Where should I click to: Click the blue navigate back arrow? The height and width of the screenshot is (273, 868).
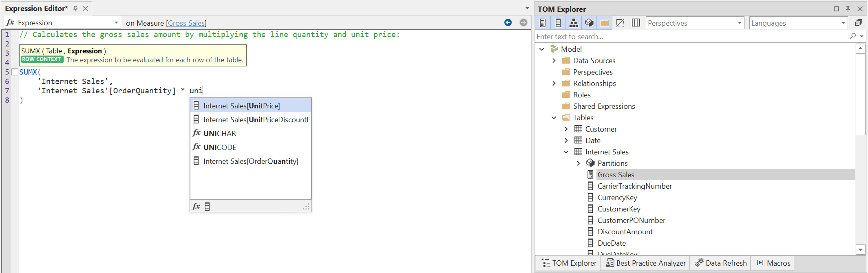(x=508, y=22)
